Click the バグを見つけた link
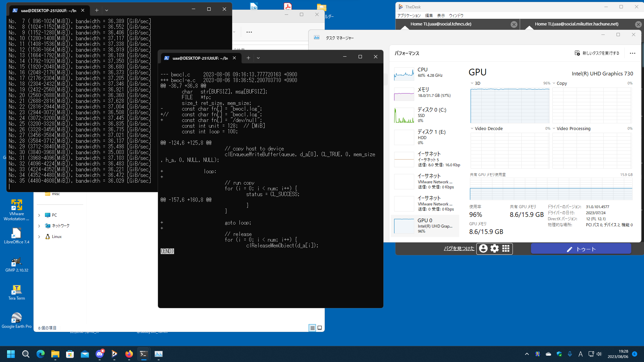644x362 pixels. point(459,248)
